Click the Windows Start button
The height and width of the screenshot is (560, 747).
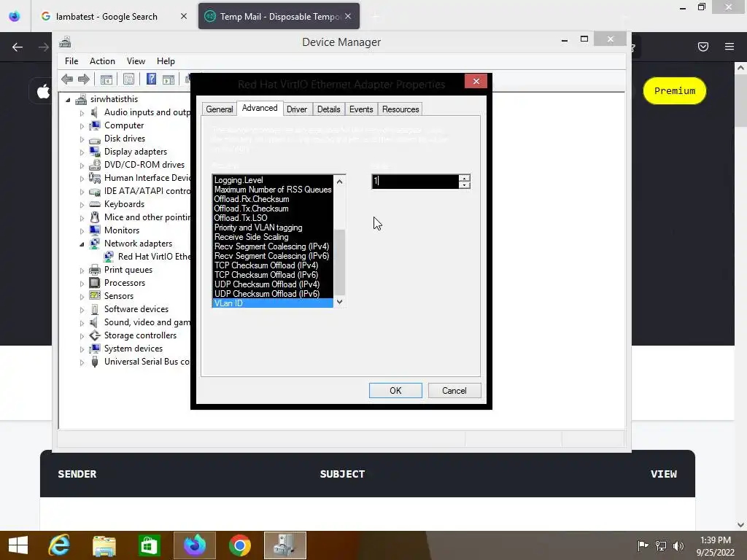[x=18, y=545]
